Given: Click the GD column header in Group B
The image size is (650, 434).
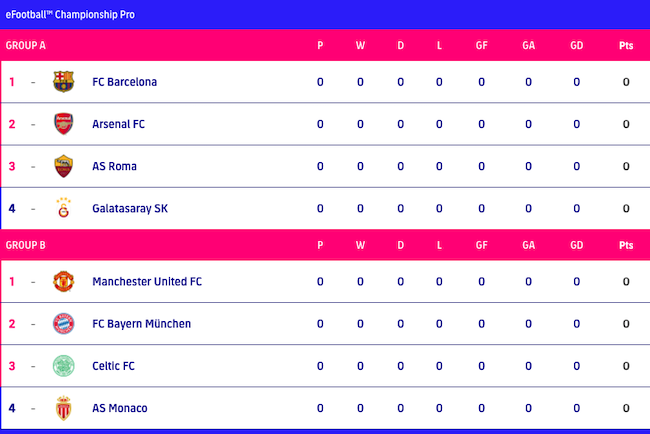Looking at the screenshot, I should point(577,245).
